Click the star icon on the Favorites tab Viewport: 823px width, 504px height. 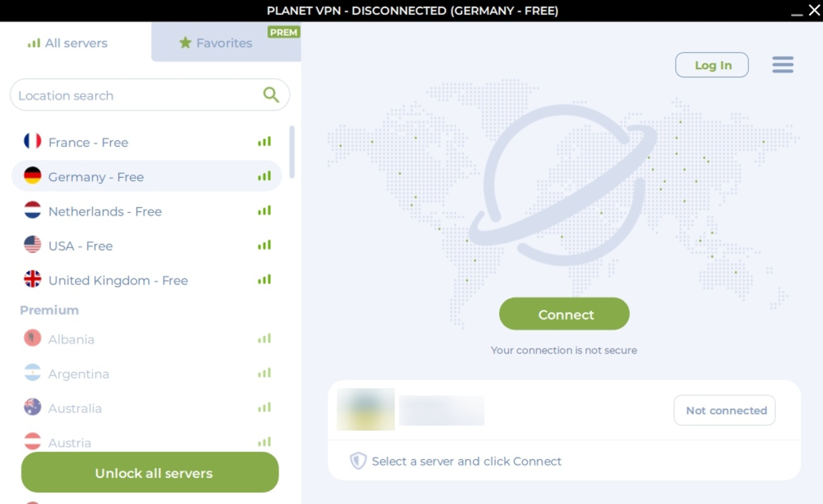point(185,43)
